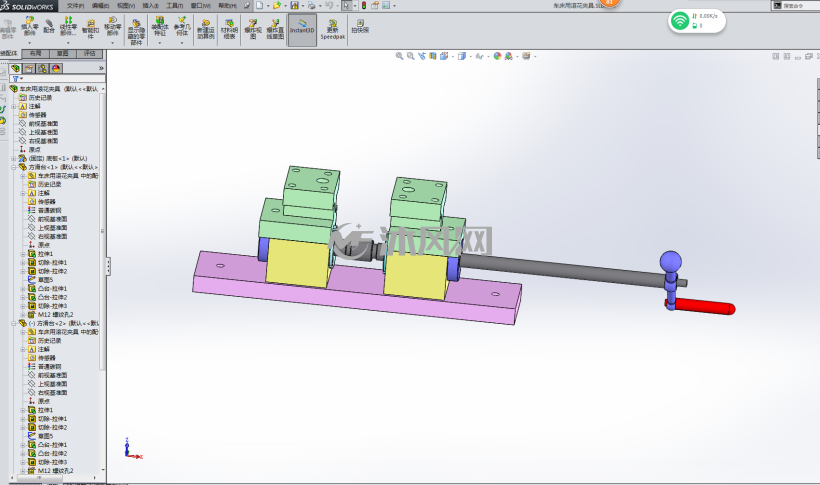Expand the top-level 注解 annotations node
The image size is (820, 485).
pyautogui.click(x=14, y=106)
